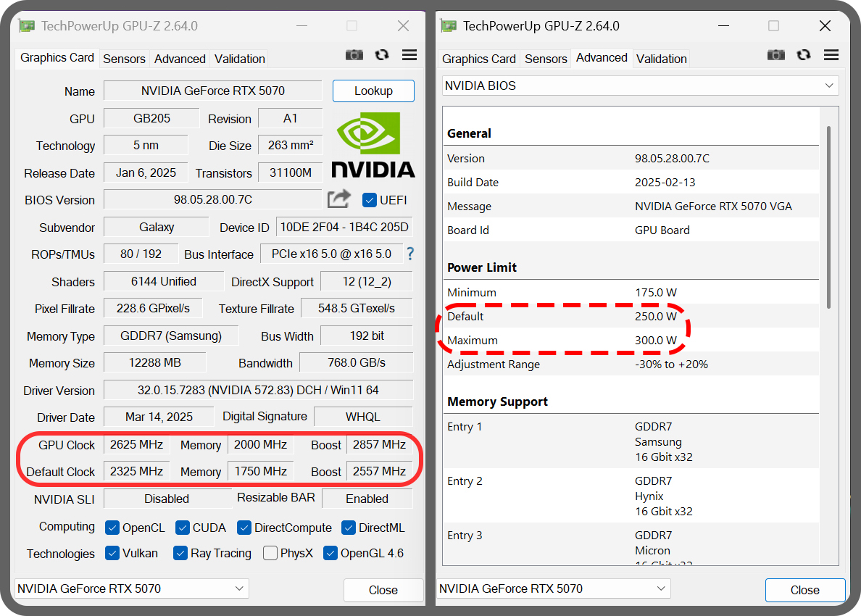The image size is (861, 616).
Task: Click refresh icon in right GPU-Z window
Action: tap(803, 55)
